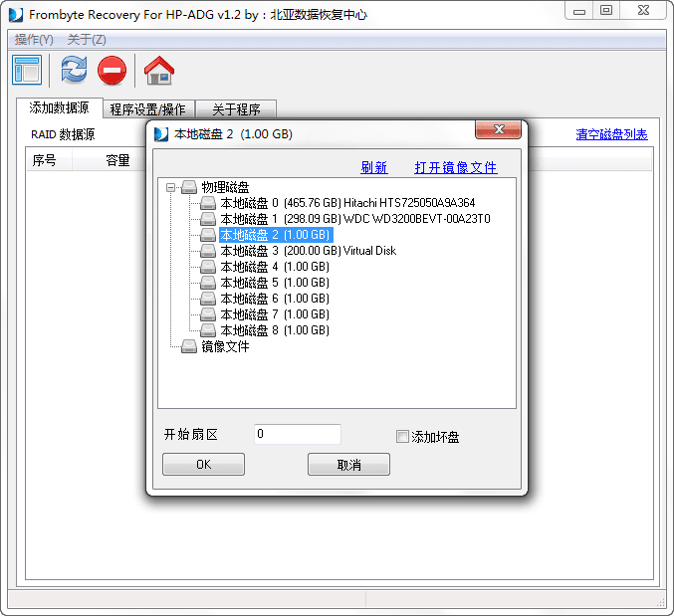Select 本地磁盘 6 (1.00 GB)
Screen dimensions: 674x616
coord(275,299)
